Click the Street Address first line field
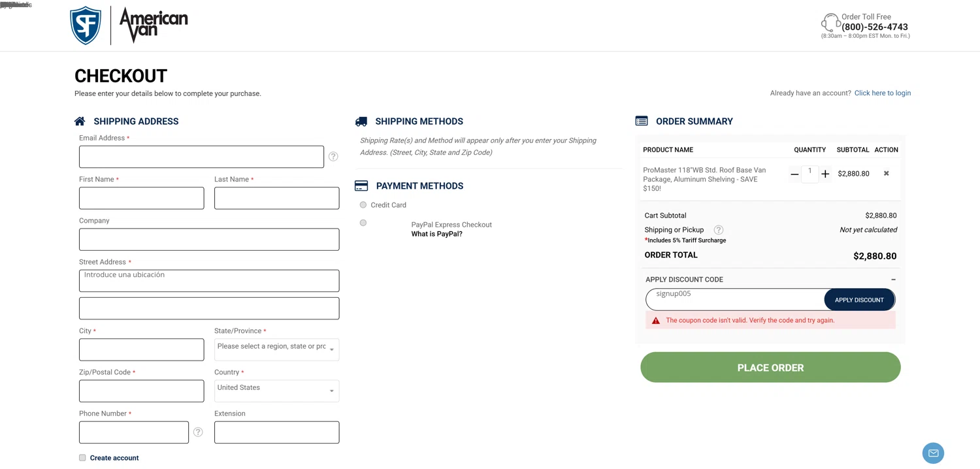The image size is (980, 469). pos(209,281)
